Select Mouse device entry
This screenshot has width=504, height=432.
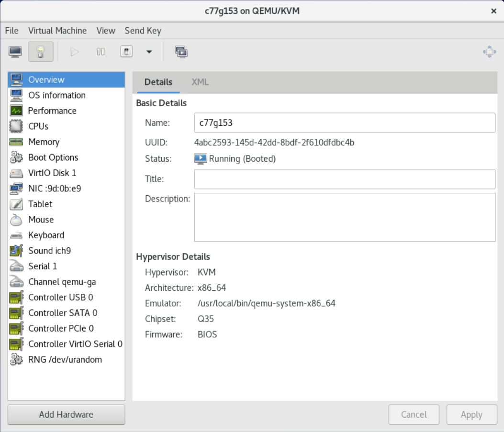pyautogui.click(x=66, y=220)
